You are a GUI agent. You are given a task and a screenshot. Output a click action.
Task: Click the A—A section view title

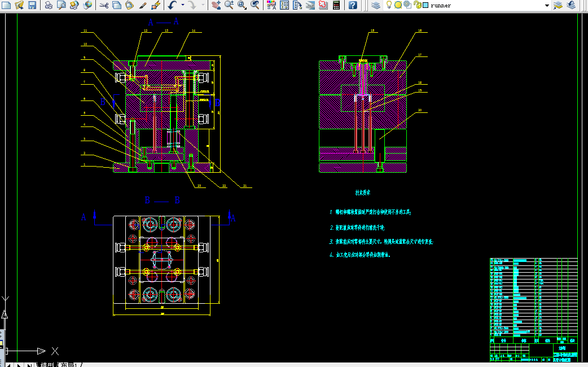click(x=164, y=22)
